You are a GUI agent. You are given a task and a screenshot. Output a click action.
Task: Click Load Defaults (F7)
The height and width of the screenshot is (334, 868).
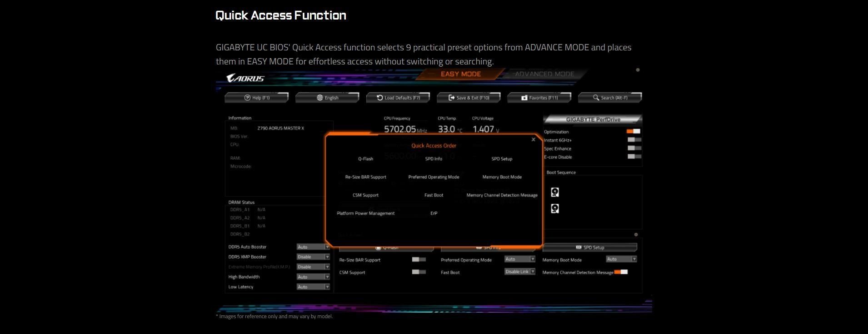[x=398, y=98]
